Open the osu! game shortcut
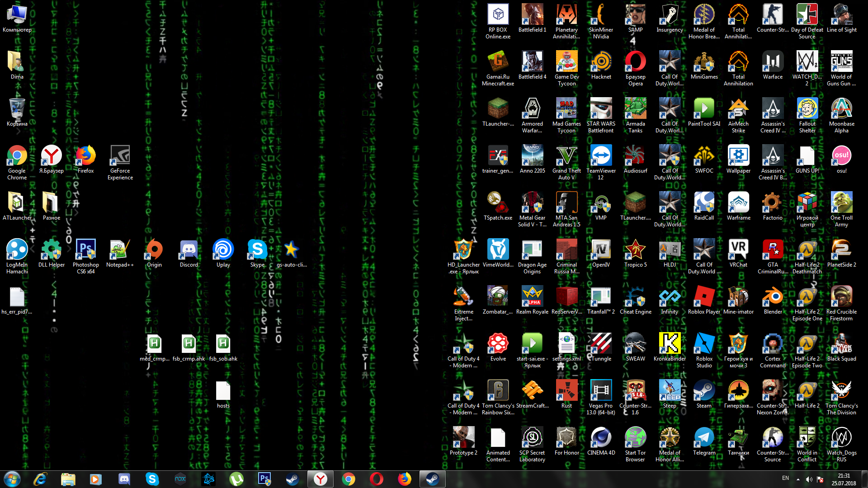The width and height of the screenshot is (868, 488). click(x=842, y=159)
